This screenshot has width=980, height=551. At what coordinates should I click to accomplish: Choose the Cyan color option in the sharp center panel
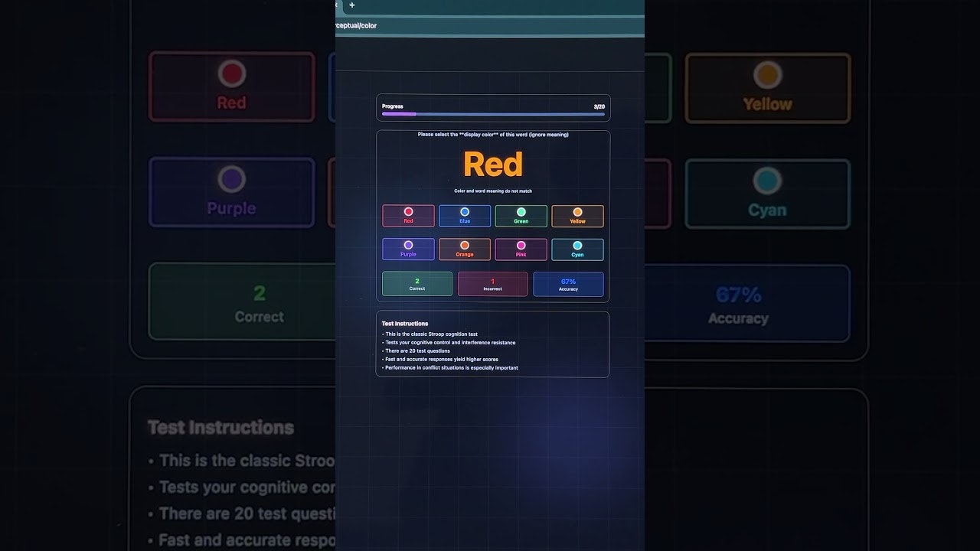(x=577, y=249)
